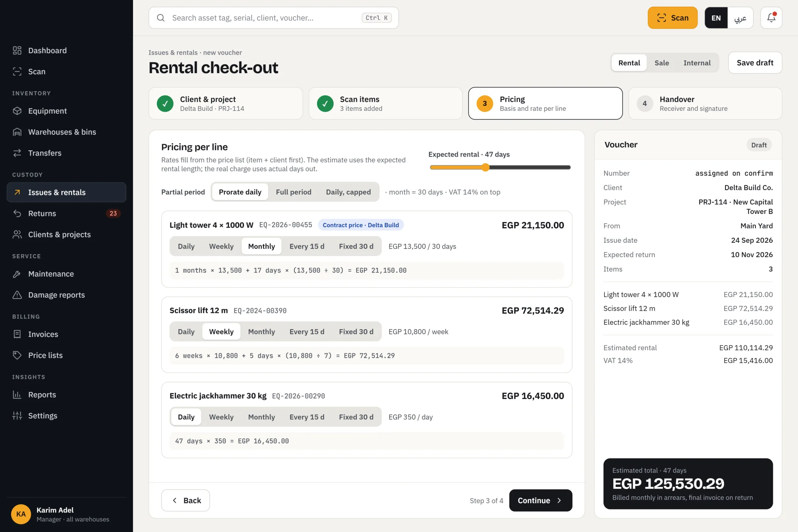
Task: Go Back to previous step
Action: point(185,500)
